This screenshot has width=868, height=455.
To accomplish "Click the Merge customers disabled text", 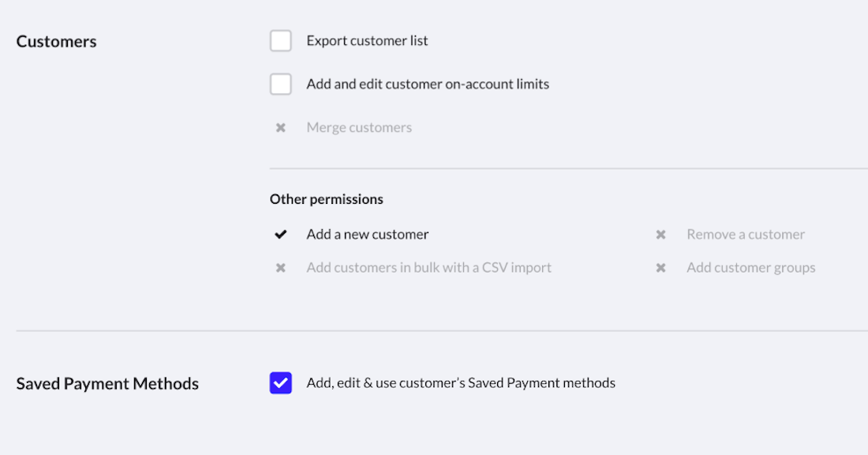I will (359, 127).
